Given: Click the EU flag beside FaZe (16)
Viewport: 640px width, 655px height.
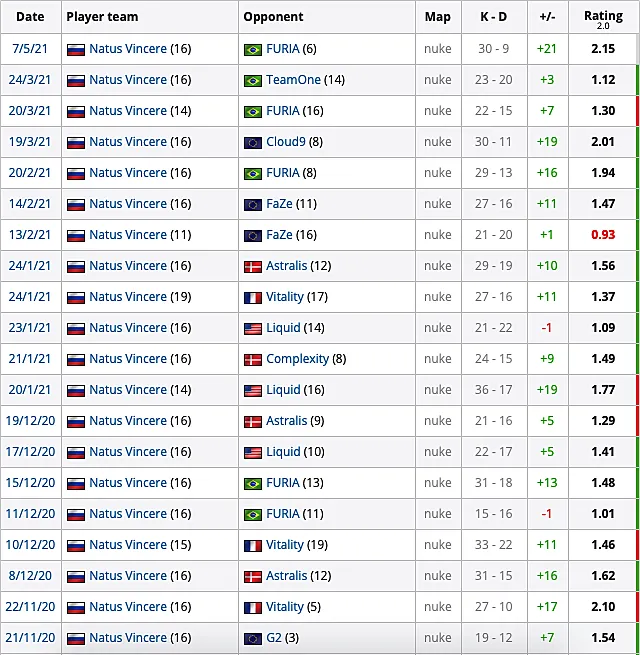Looking at the screenshot, I should pos(253,236).
